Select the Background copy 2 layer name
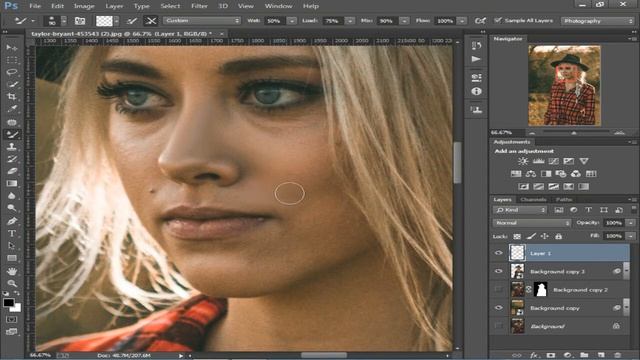640x360 pixels. point(580,290)
